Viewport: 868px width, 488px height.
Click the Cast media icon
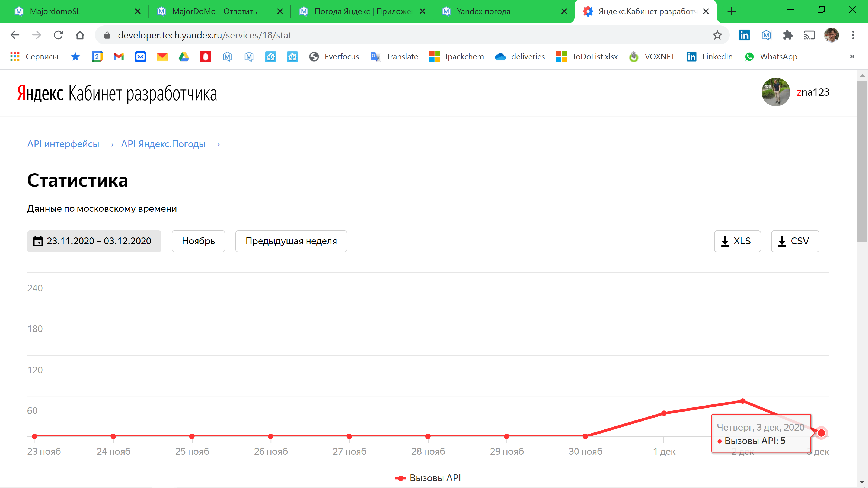809,35
